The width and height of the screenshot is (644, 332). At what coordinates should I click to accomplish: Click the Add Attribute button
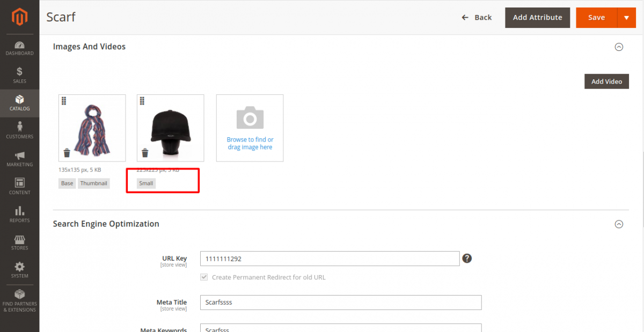click(x=537, y=18)
